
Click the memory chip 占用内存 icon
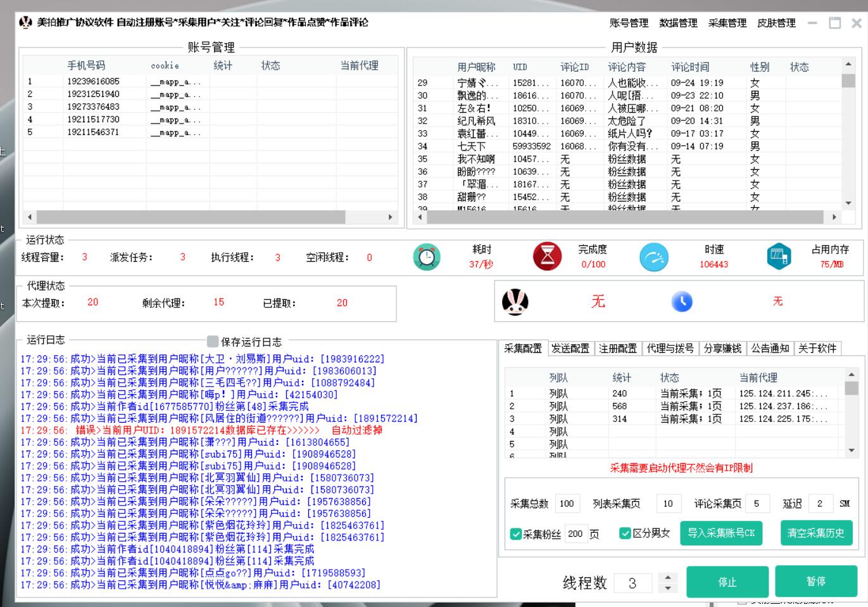coord(778,257)
